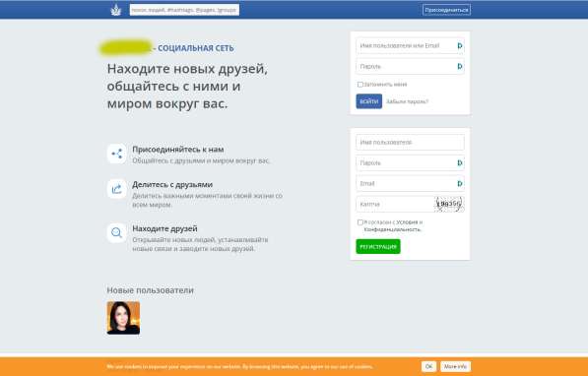This screenshot has height=376, width=588.
Task: Click the green РЕГИСТРАЦИЯ button
Action: pyautogui.click(x=378, y=246)
